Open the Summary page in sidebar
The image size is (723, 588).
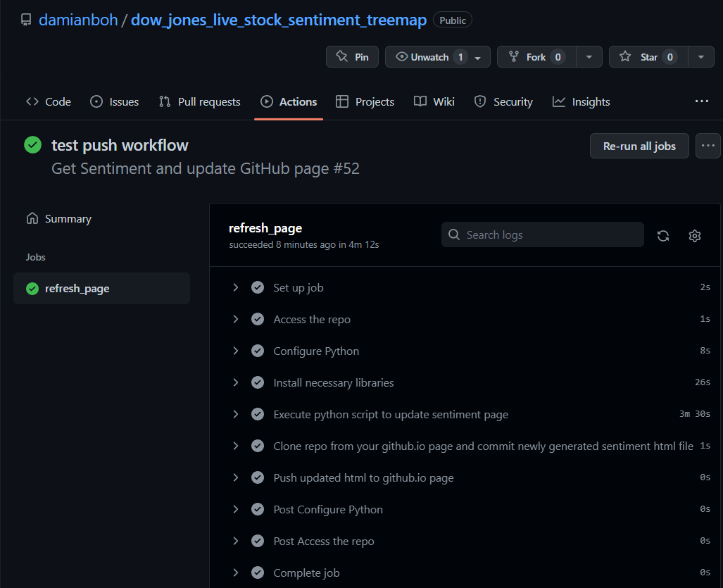point(58,218)
